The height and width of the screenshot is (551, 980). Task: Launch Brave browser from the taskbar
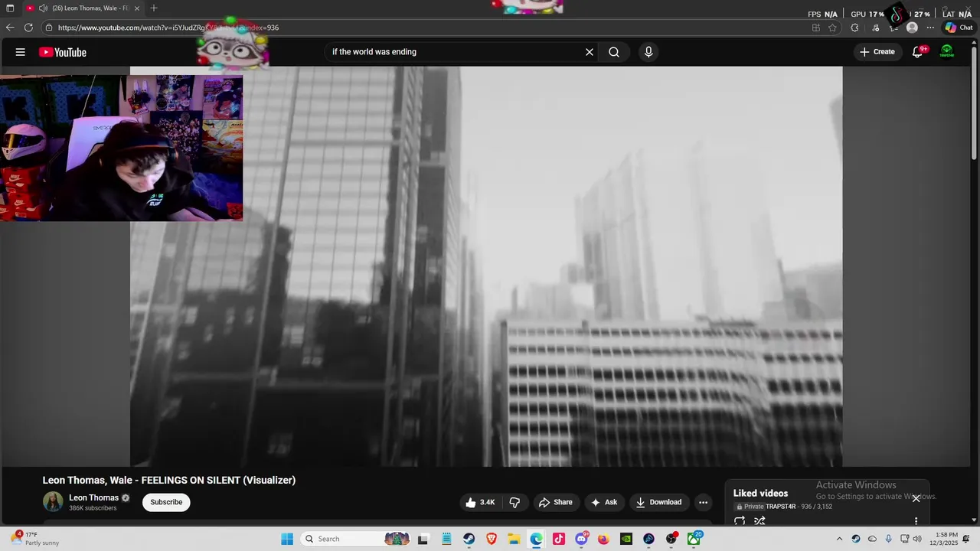coord(492,539)
